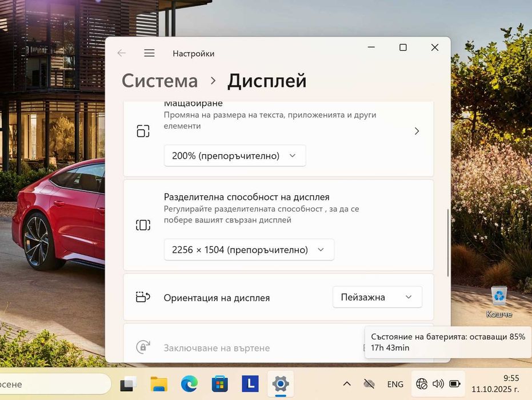The image size is (532, 400).
Task: Show hidden tray icons chevron
Action: pos(347,384)
